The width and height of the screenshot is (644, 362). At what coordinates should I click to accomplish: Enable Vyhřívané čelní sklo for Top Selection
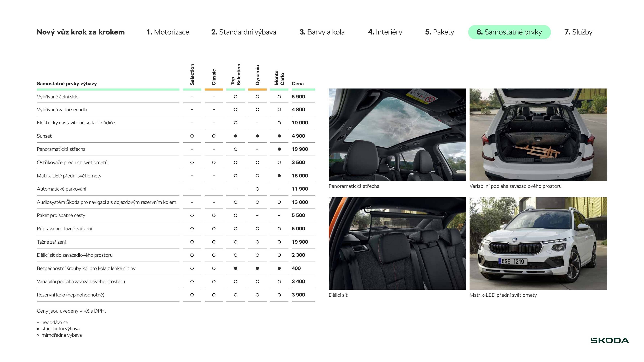coord(235,96)
